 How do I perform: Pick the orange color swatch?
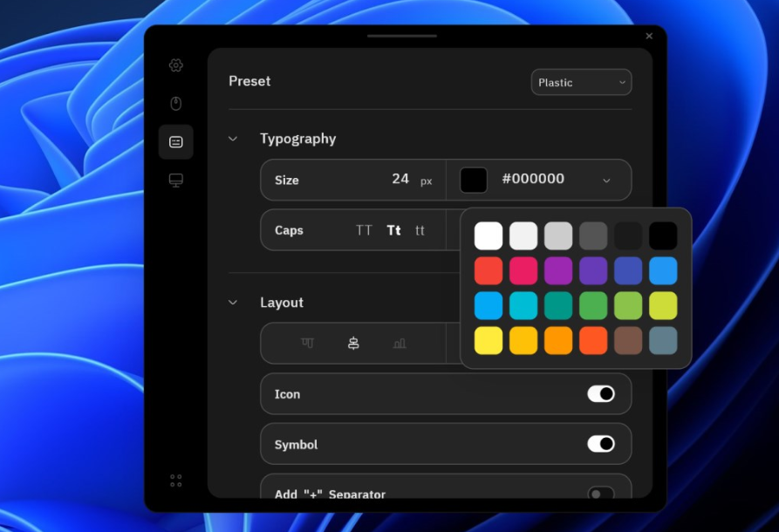tap(558, 340)
